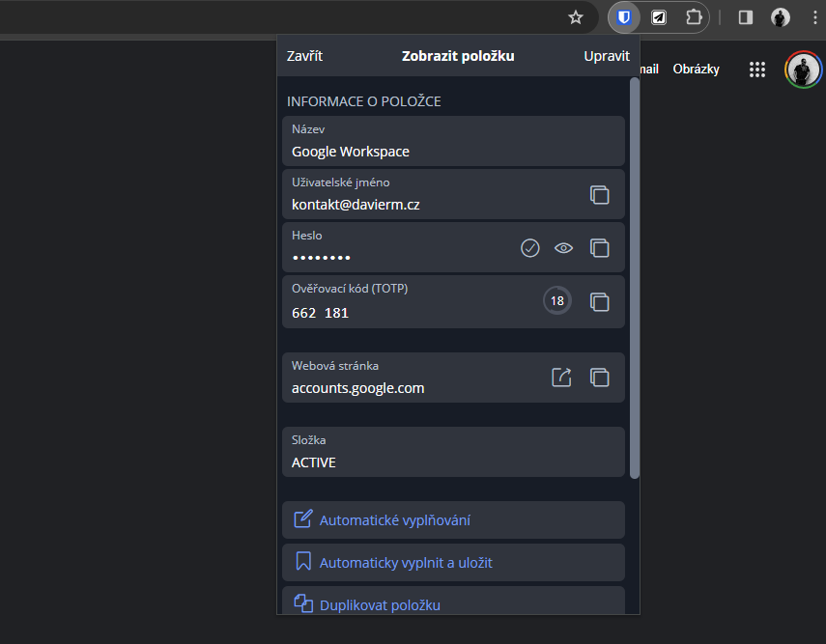Click the send/paper plane extension icon
The height and width of the screenshot is (644, 826).
tap(659, 17)
